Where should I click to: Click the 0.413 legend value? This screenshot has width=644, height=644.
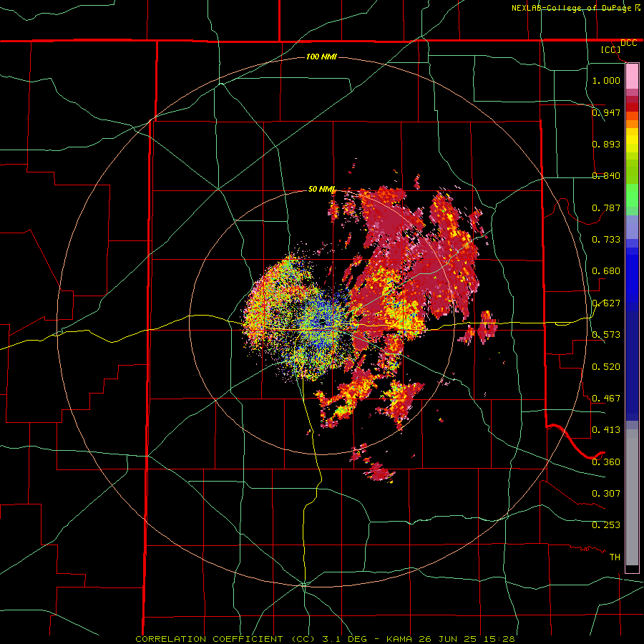click(606, 429)
